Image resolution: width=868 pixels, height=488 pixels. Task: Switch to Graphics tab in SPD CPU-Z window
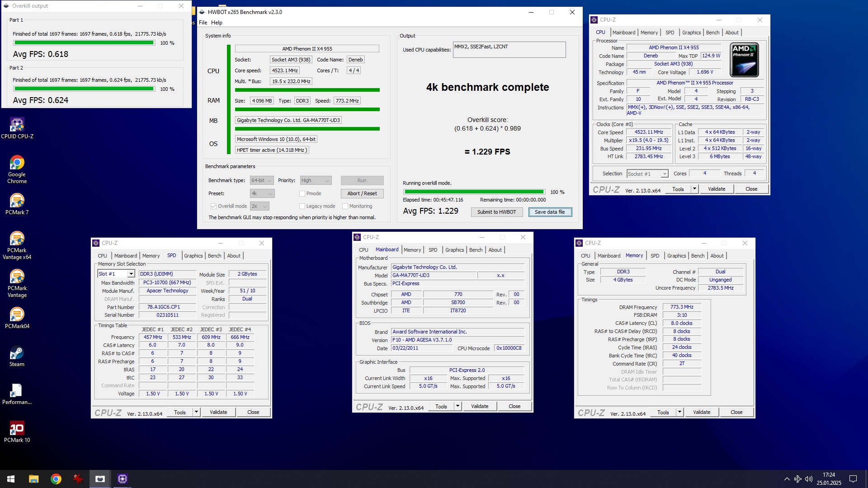click(x=193, y=256)
